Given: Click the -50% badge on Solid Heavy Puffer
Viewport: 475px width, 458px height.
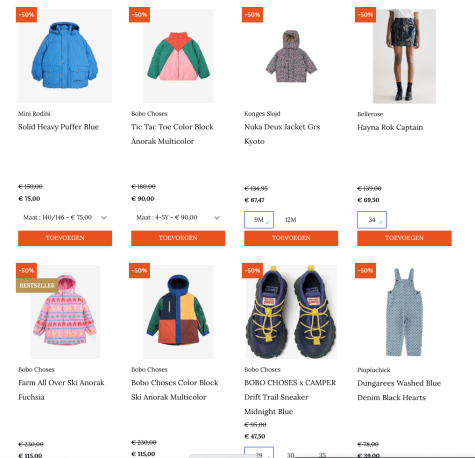Looking at the screenshot, I should coord(26,15).
